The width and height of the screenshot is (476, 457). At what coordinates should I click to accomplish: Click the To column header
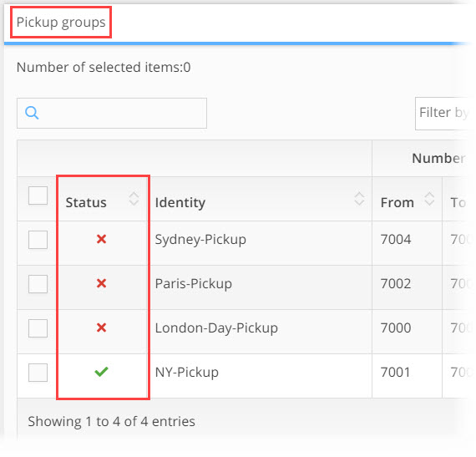coord(458,202)
